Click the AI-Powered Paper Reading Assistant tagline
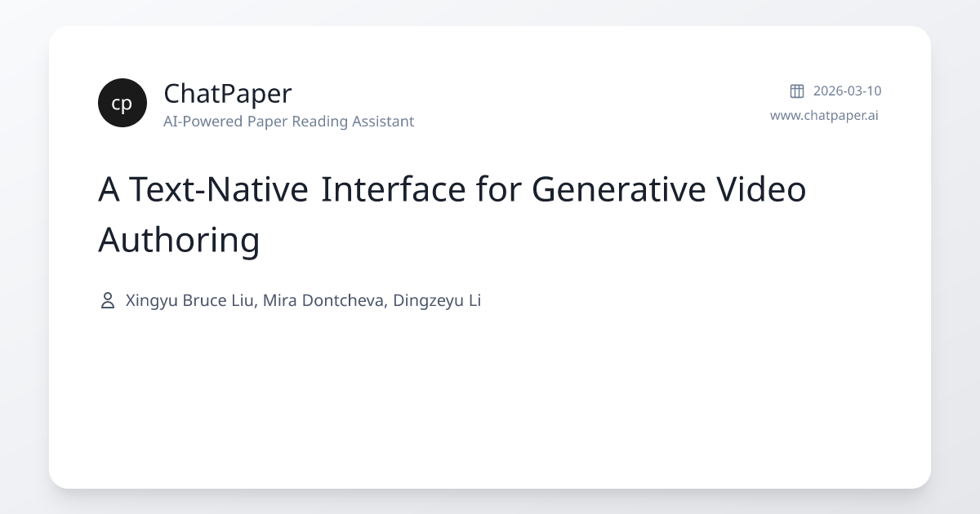 [288, 122]
